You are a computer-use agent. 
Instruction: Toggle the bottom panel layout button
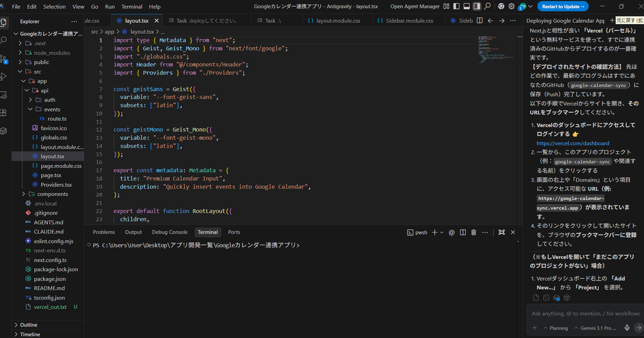point(467,6)
